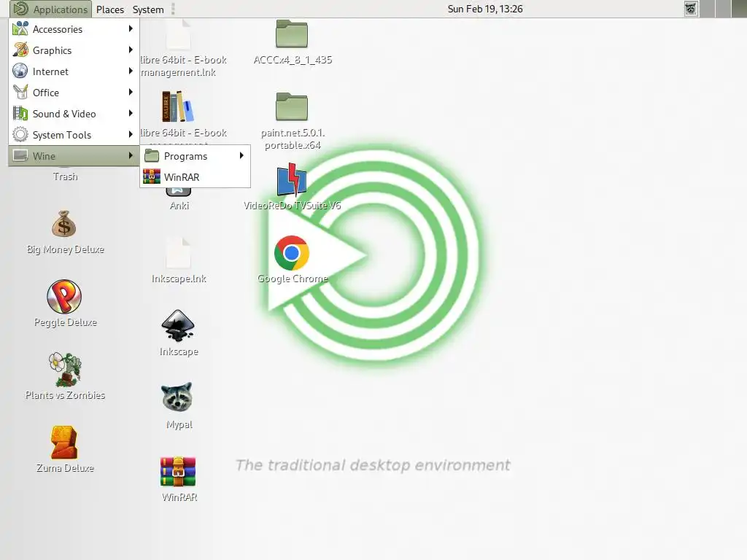
Task: Select the paint.net.5.0.1 portable folder
Action: click(292, 106)
